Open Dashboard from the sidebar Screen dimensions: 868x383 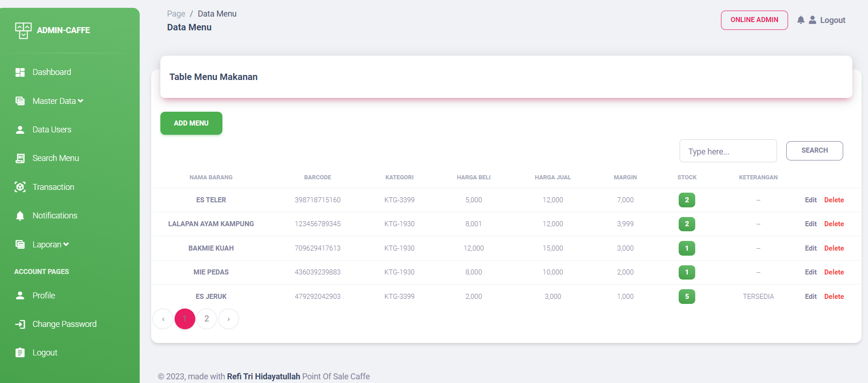(52, 72)
